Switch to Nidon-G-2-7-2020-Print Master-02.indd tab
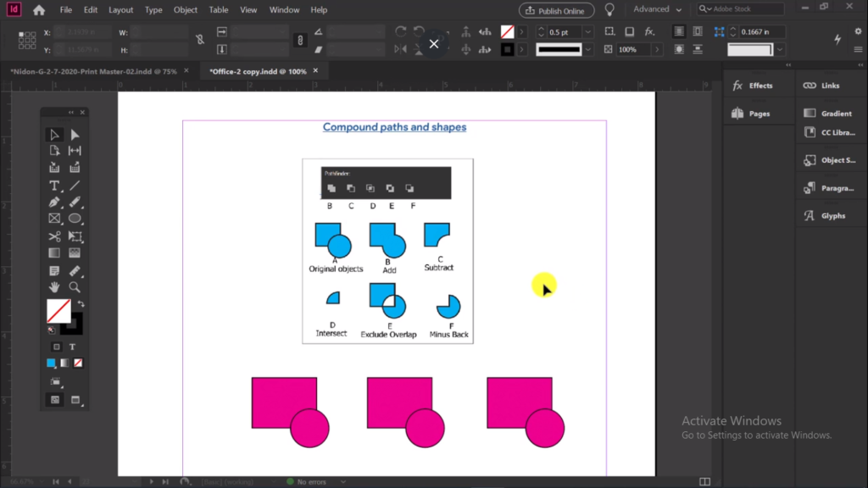The image size is (868, 488). coord(93,71)
